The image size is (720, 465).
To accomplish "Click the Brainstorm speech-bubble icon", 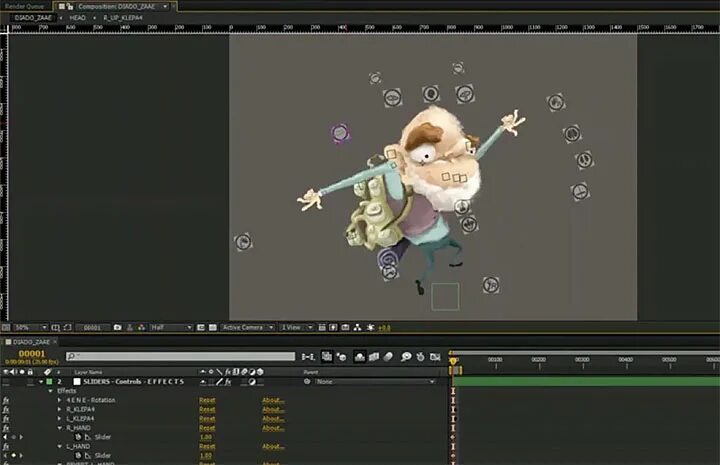I will (x=406, y=357).
